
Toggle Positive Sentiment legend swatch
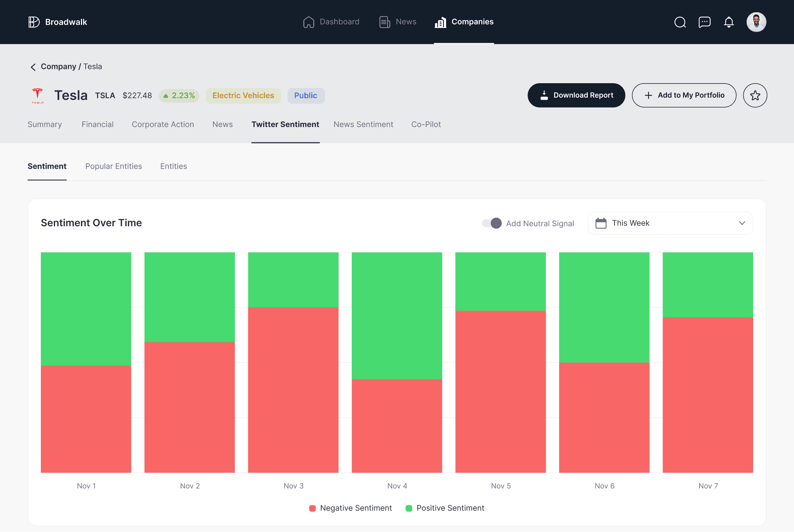(x=409, y=508)
